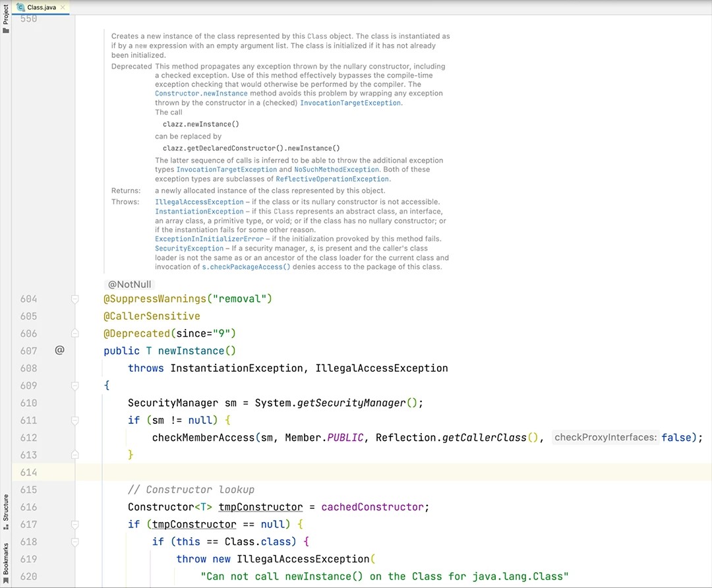Click the @SuppressWarnings annotation

[156, 299]
